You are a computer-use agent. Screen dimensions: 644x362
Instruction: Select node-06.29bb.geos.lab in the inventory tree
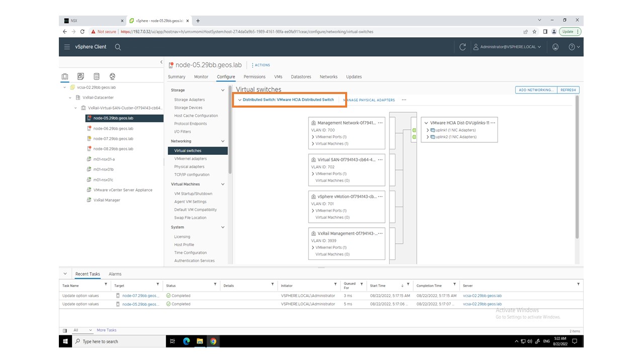point(113,129)
